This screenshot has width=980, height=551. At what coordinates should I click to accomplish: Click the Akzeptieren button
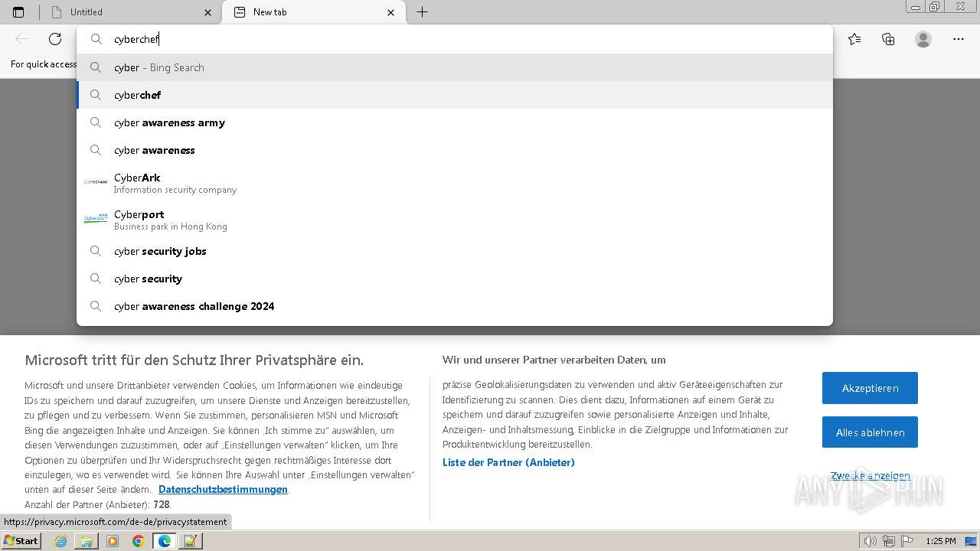pyautogui.click(x=870, y=388)
